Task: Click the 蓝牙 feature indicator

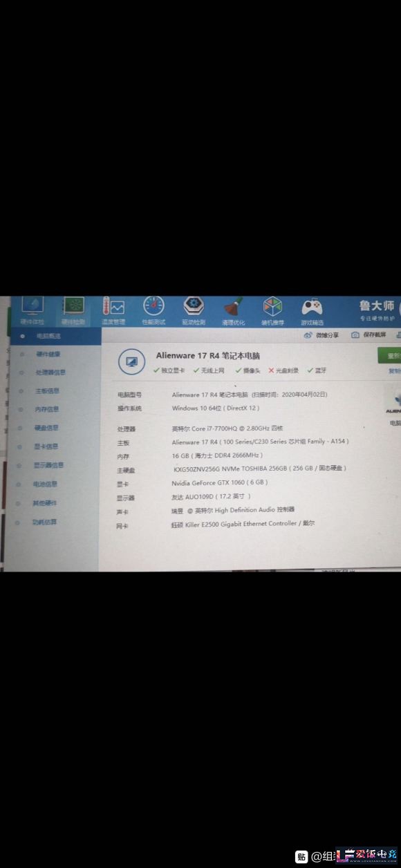Action: pos(317,370)
